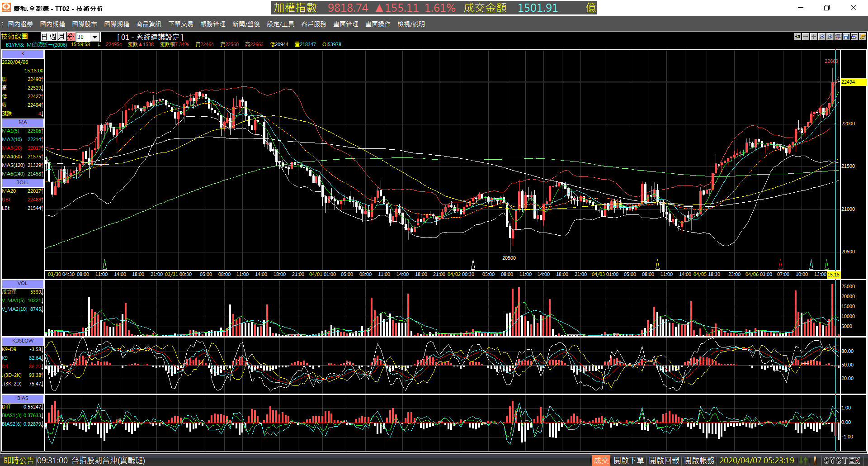Select the 週 weekly period button
This screenshot has width=868, height=466.
(53, 37)
